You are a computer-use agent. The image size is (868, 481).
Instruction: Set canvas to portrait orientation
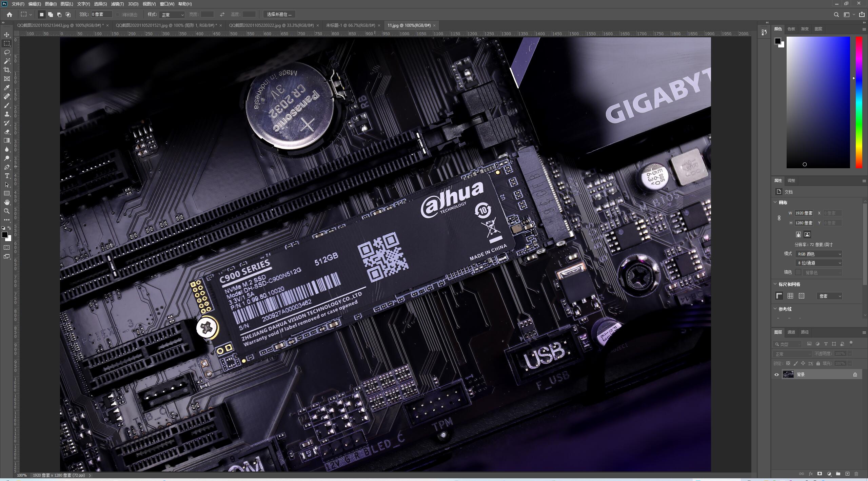(798, 234)
